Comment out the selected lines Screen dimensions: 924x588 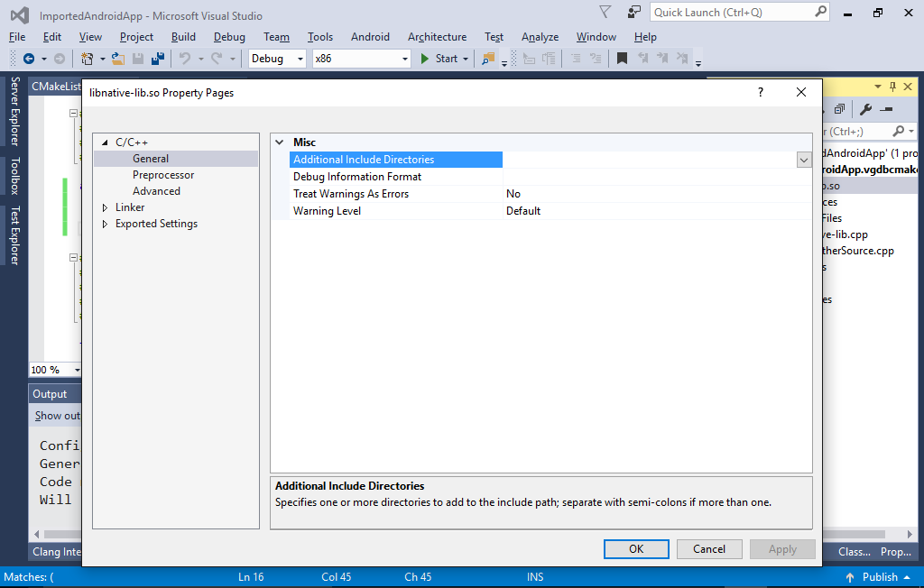pos(576,59)
